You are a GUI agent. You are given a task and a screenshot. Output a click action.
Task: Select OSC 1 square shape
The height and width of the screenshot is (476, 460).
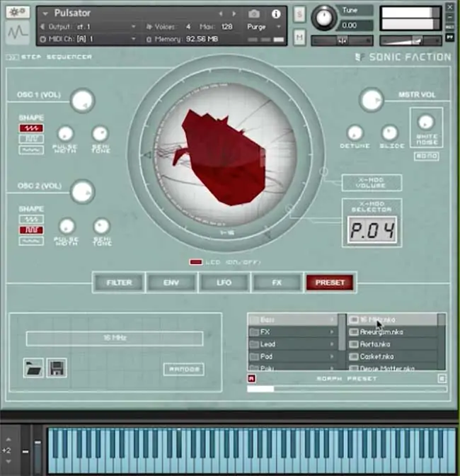click(x=31, y=139)
